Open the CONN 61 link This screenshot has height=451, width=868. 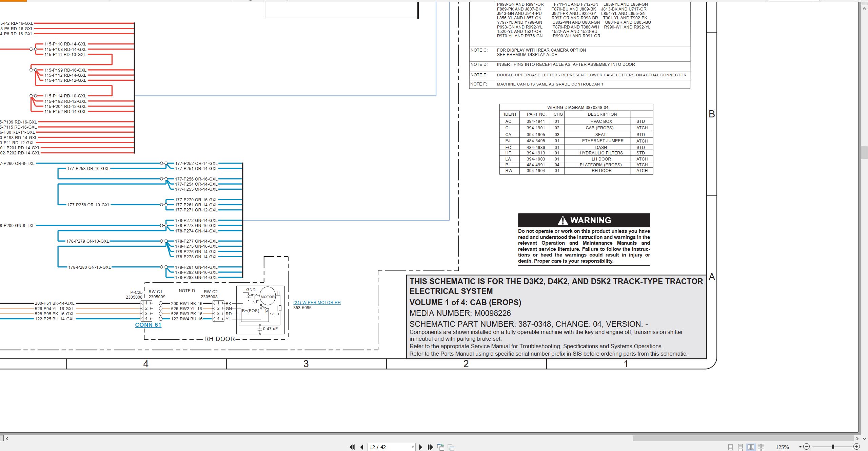[x=148, y=325]
